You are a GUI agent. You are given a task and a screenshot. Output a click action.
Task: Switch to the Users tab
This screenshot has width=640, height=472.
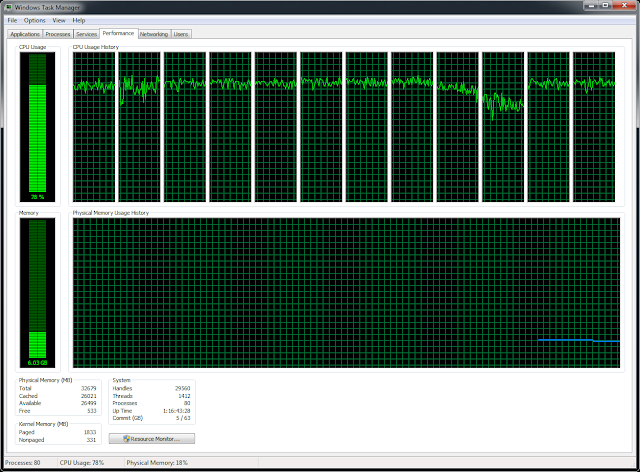181,34
